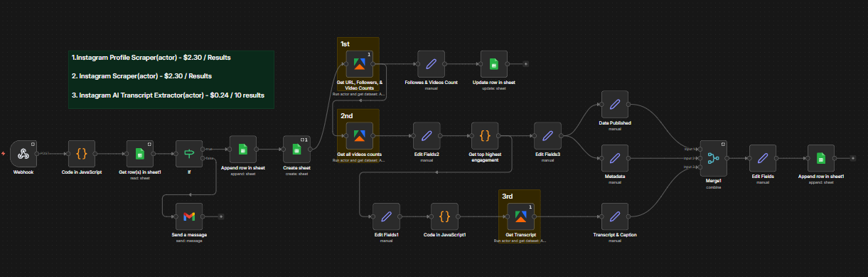Click the "send: message" subtitle text

click(x=189, y=241)
